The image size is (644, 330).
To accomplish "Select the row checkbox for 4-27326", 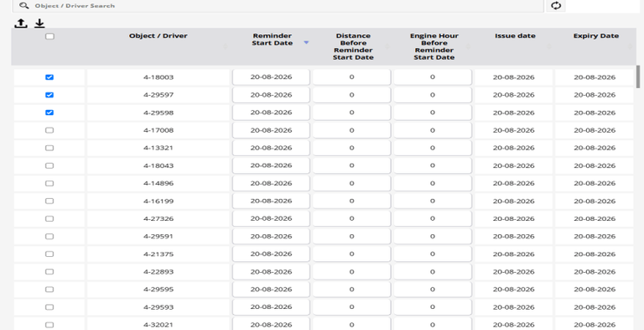I will (49, 219).
